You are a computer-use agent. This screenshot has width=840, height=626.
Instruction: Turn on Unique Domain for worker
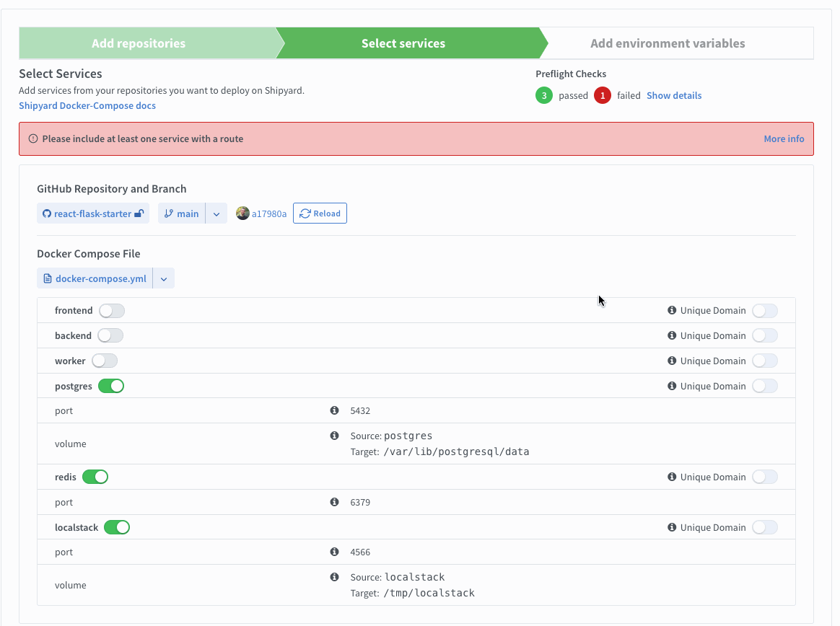point(764,361)
